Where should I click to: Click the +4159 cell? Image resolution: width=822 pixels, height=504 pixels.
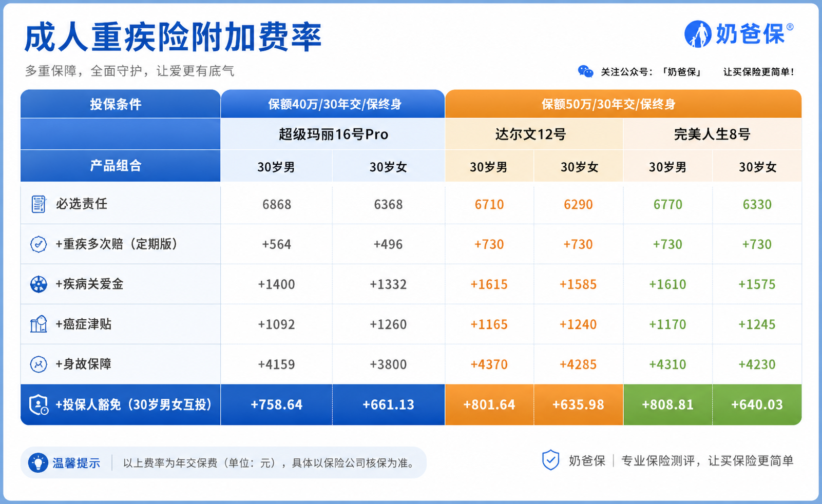277,364
